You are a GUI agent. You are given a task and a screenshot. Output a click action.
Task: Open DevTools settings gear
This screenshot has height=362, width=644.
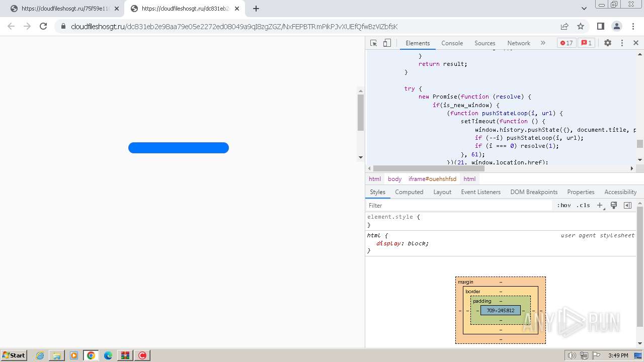(x=608, y=43)
